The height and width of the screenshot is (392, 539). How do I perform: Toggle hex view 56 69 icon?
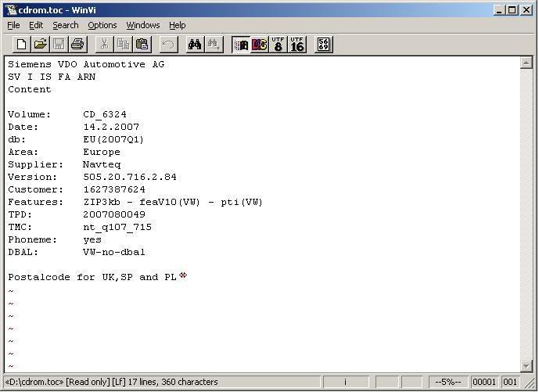323,45
